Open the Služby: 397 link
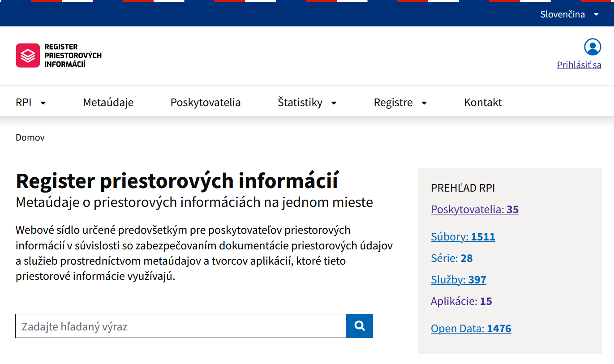This screenshot has width=614, height=364. (x=458, y=280)
